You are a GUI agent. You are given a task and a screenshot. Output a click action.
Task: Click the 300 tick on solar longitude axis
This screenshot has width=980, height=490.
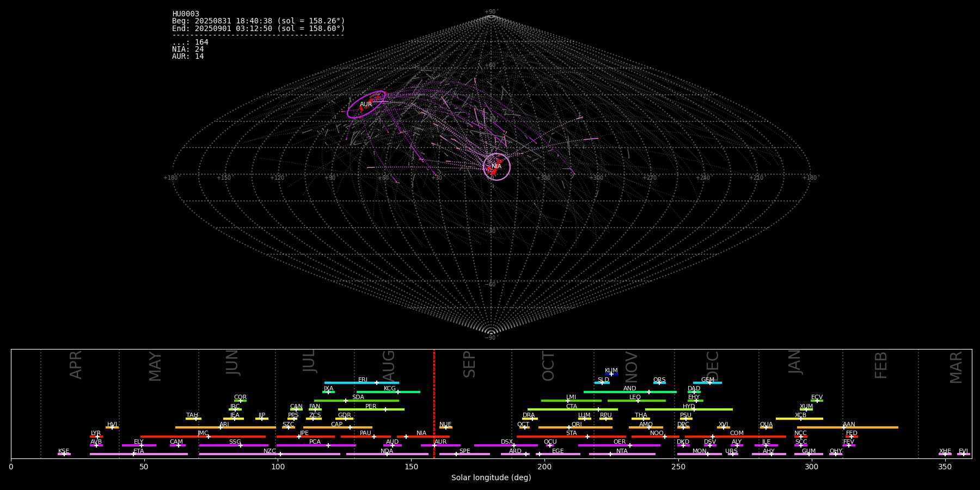pos(811,467)
